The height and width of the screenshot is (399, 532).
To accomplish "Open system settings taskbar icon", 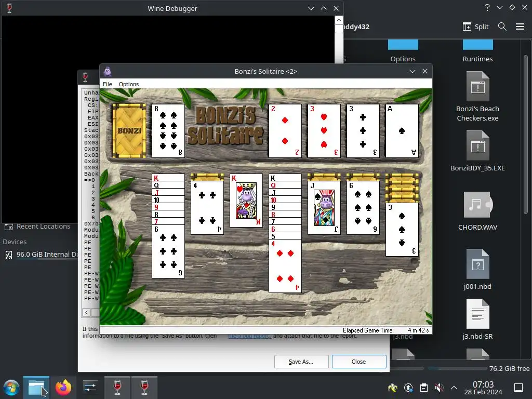I will click(x=90, y=388).
